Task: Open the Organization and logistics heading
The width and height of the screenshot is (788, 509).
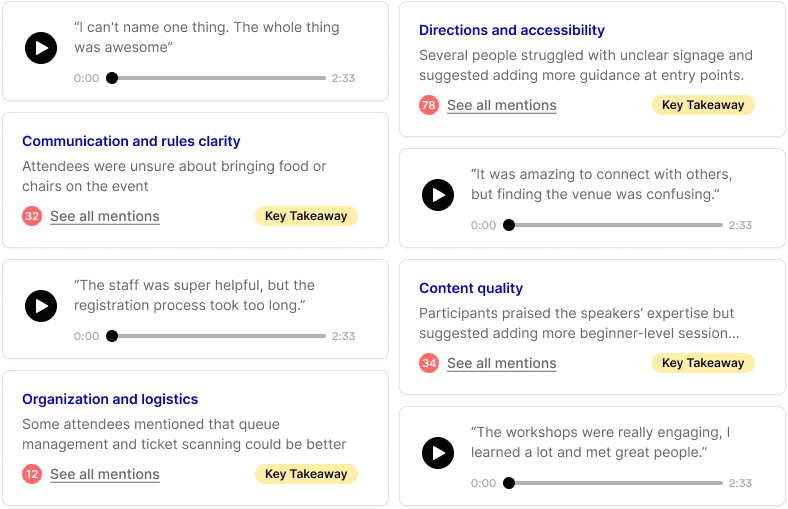Action: tap(110, 399)
